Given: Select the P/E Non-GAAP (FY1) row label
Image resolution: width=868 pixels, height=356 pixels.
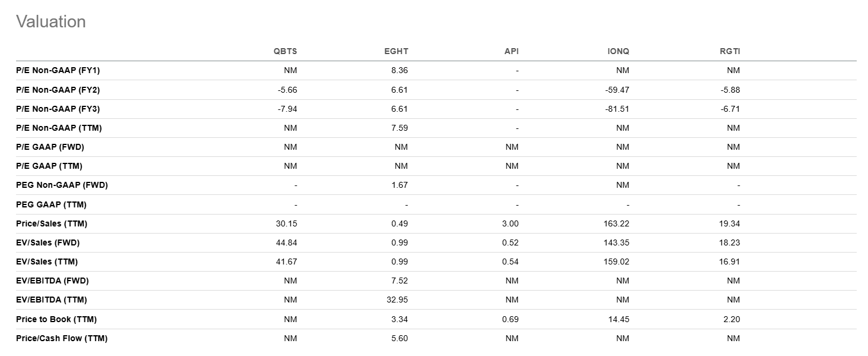Looking at the screenshot, I should 58,70.
